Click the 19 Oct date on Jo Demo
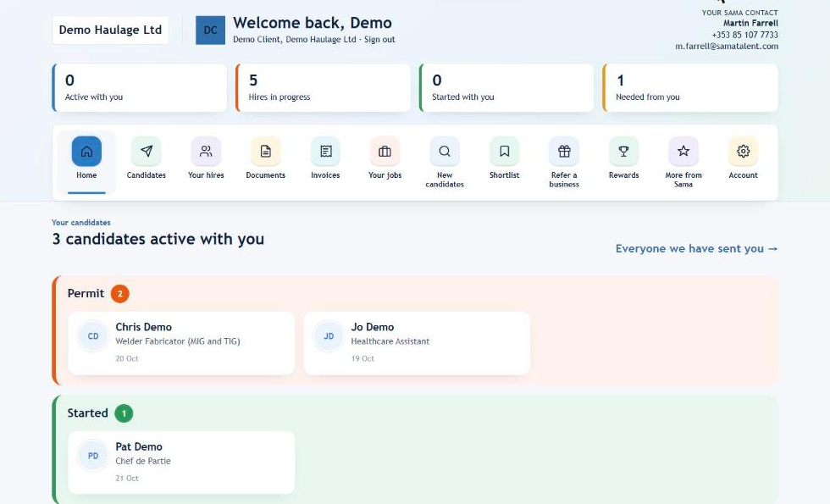 pos(362,359)
